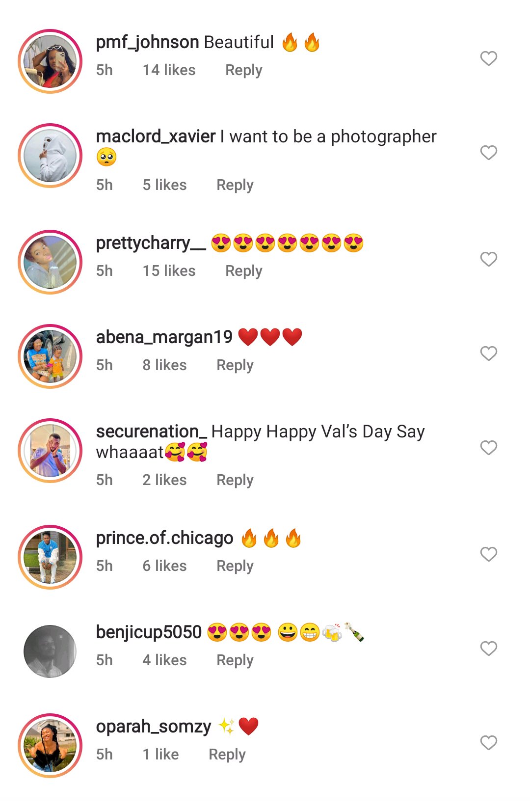
Task: Like maclord_xavier's photographer comment
Action: (x=488, y=153)
